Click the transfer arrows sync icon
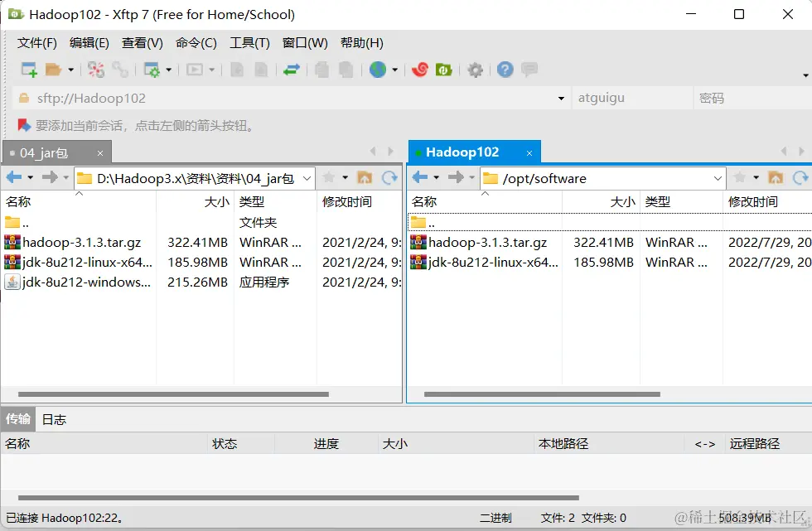 click(292, 70)
